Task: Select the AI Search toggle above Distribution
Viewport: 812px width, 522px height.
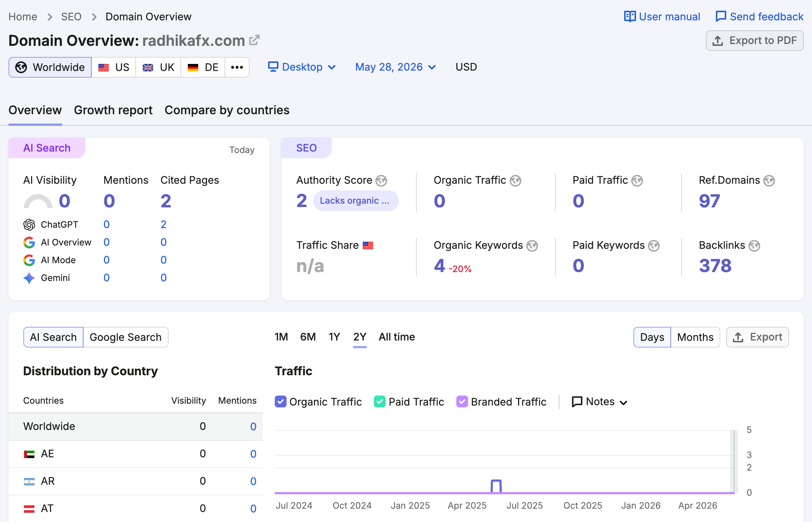Action: pyautogui.click(x=53, y=337)
